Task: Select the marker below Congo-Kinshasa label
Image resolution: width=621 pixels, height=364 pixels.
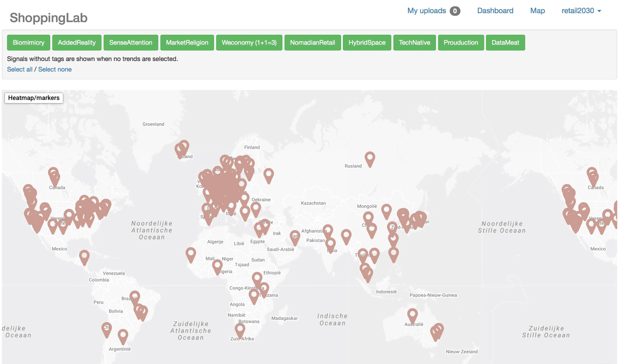Action: [254, 297]
